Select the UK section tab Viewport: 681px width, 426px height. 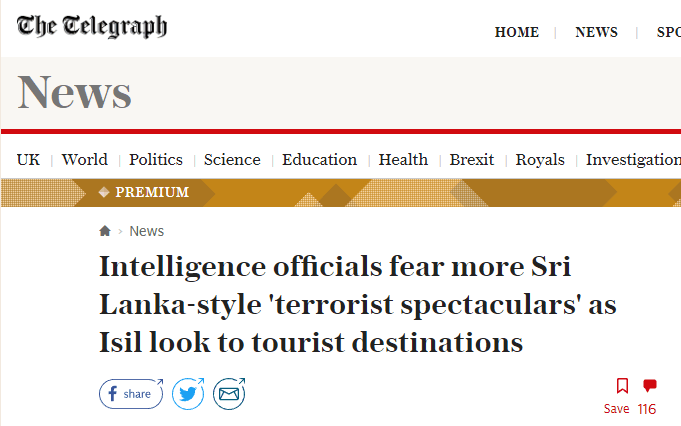pos(28,160)
